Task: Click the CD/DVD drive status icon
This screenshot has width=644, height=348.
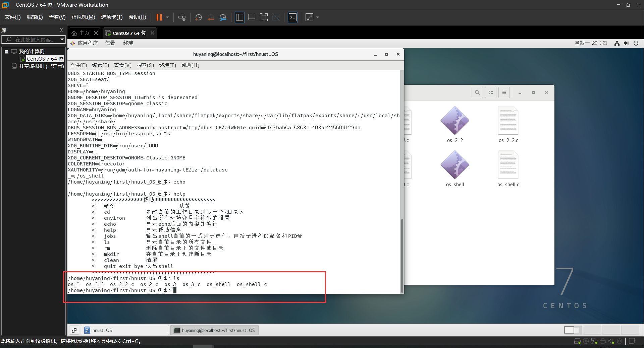Action: click(x=586, y=341)
